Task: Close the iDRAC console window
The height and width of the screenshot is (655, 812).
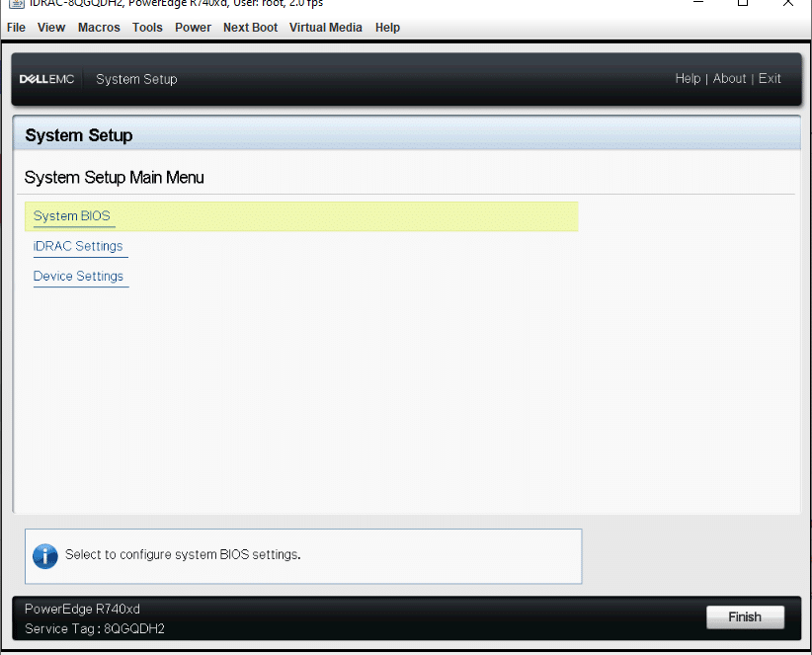Action: [x=787, y=3]
